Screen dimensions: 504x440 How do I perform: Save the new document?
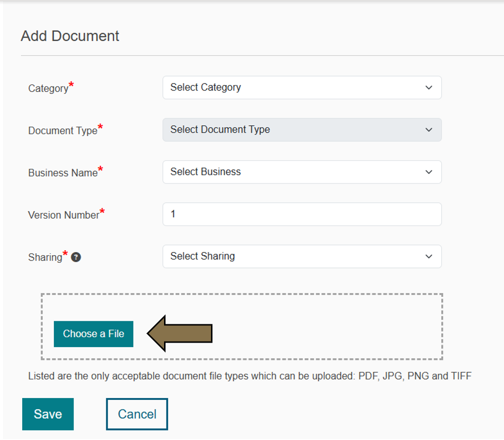(x=47, y=414)
